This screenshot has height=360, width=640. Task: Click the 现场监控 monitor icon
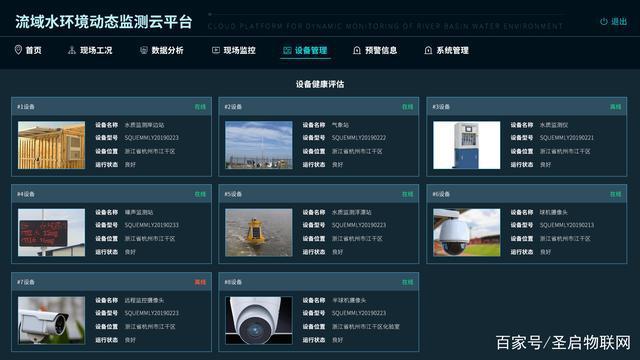click(x=216, y=50)
